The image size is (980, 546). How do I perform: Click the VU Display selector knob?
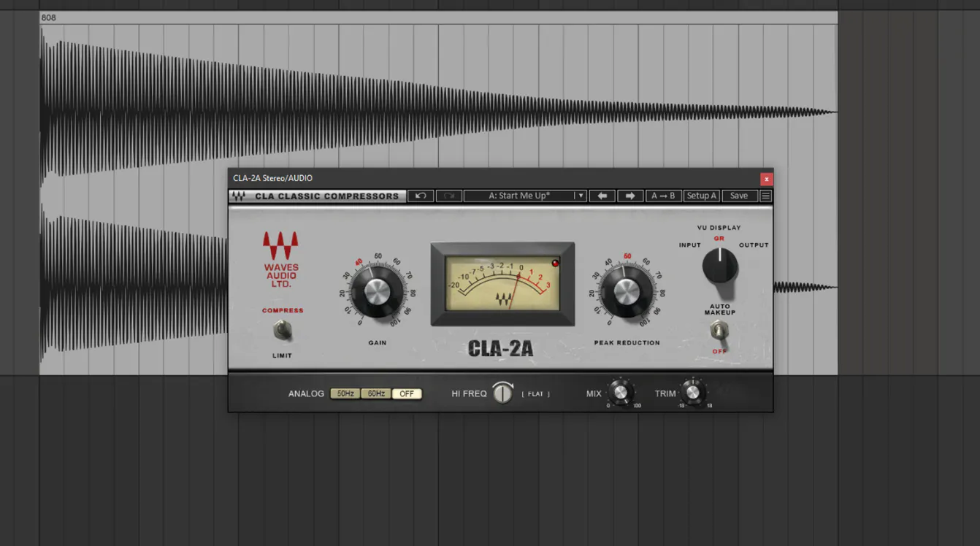[720, 266]
